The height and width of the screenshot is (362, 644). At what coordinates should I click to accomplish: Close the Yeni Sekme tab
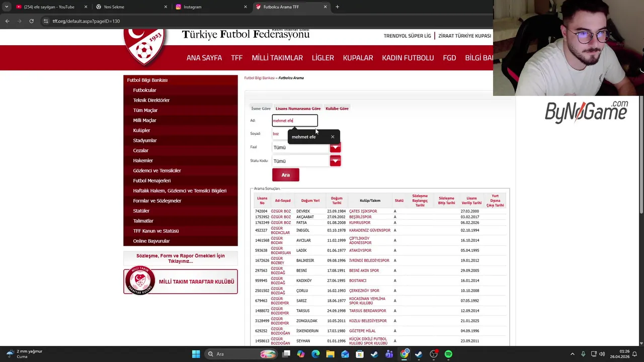pyautogui.click(x=166, y=7)
